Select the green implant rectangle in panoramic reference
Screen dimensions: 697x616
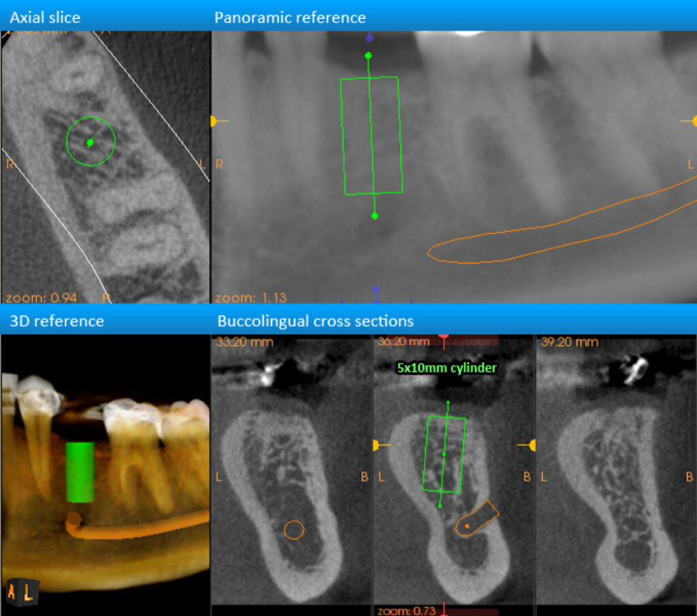pos(372,135)
